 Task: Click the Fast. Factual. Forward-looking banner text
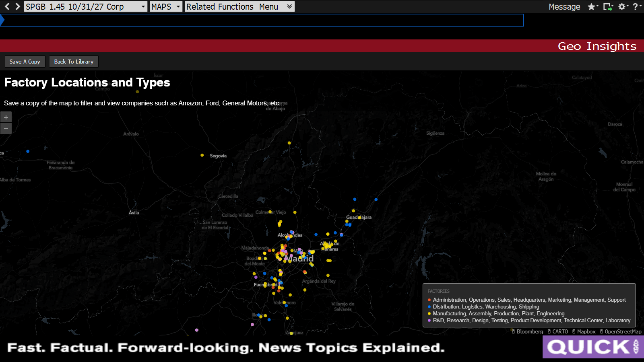(226, 348)
